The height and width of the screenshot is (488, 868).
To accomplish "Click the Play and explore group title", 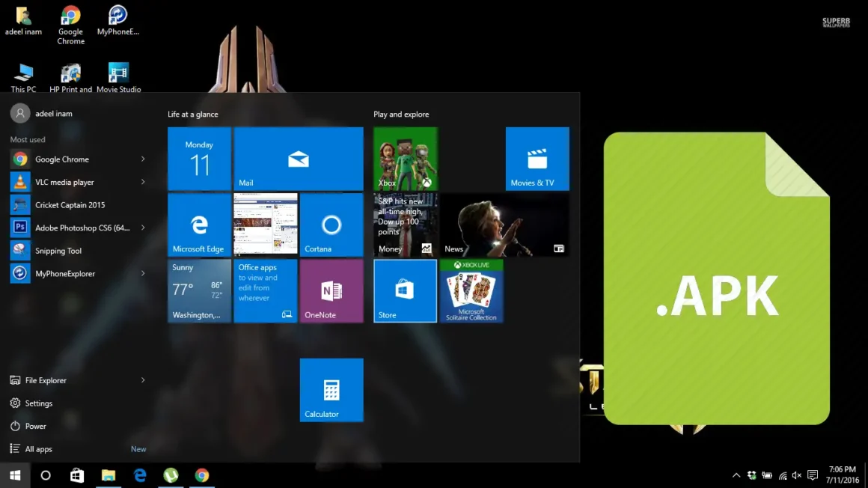I will (401, 115).
